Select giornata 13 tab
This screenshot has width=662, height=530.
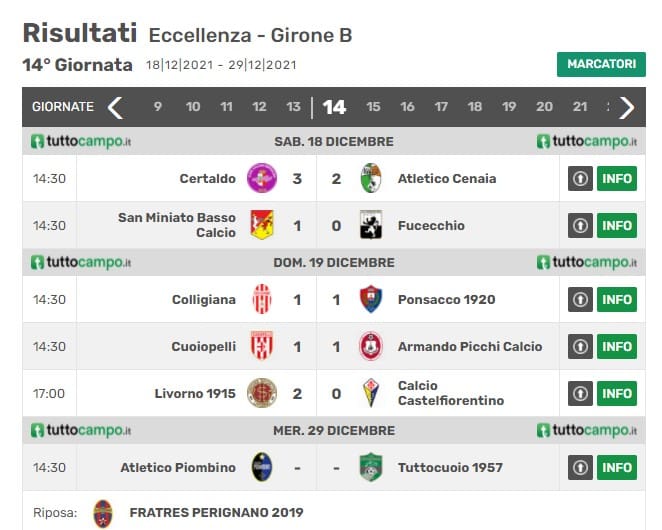point(293,107)
